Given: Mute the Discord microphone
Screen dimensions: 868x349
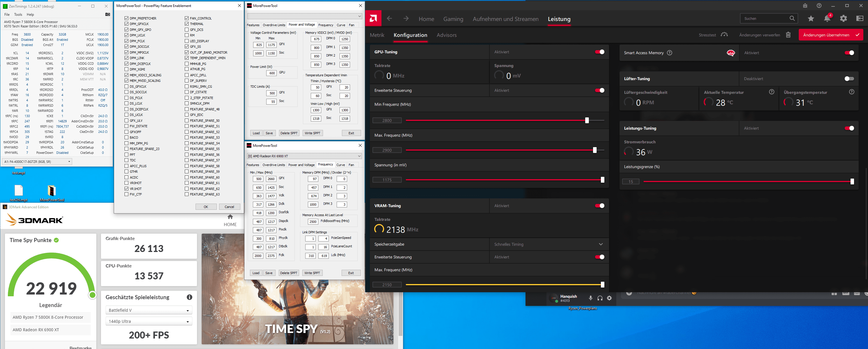Looking at the screenshot, I should [590, 298].
